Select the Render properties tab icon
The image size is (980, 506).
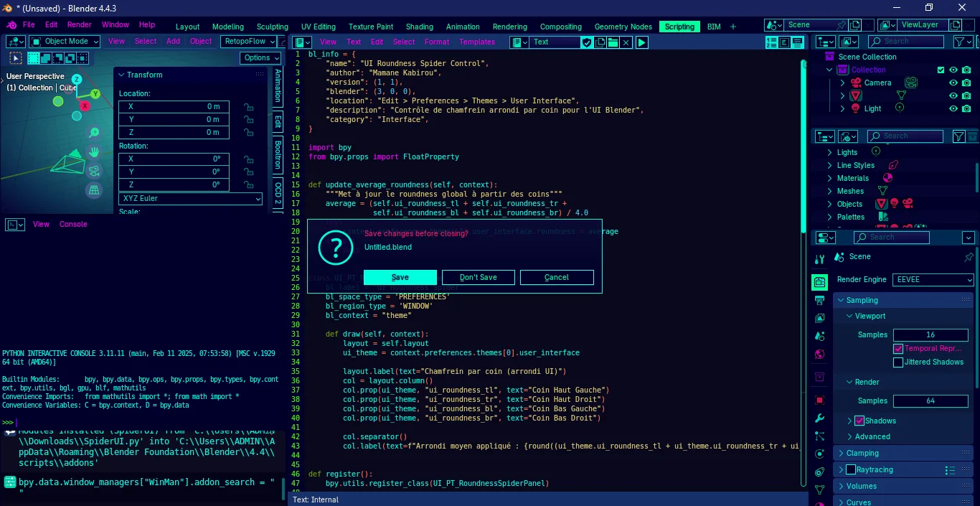[820, 283]
